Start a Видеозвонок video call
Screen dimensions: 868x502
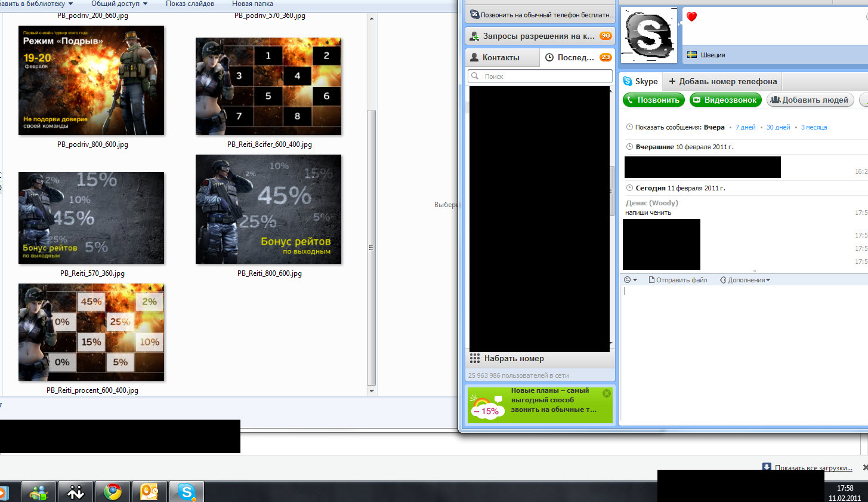(725, 100)
